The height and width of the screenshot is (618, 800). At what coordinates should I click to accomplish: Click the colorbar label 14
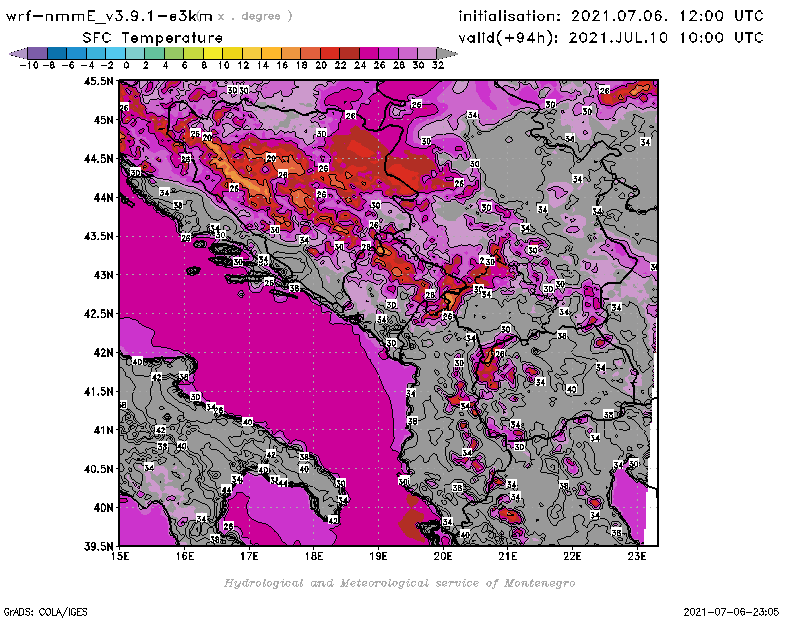(263, 65)
